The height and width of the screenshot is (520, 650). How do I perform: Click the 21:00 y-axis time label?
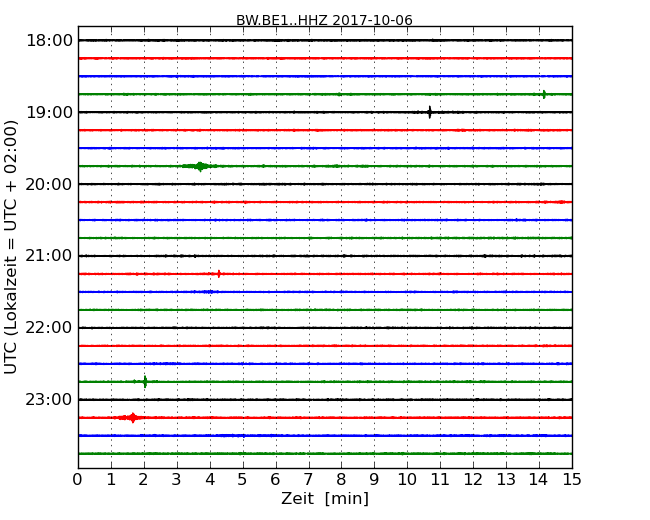(x=49, y=256)
